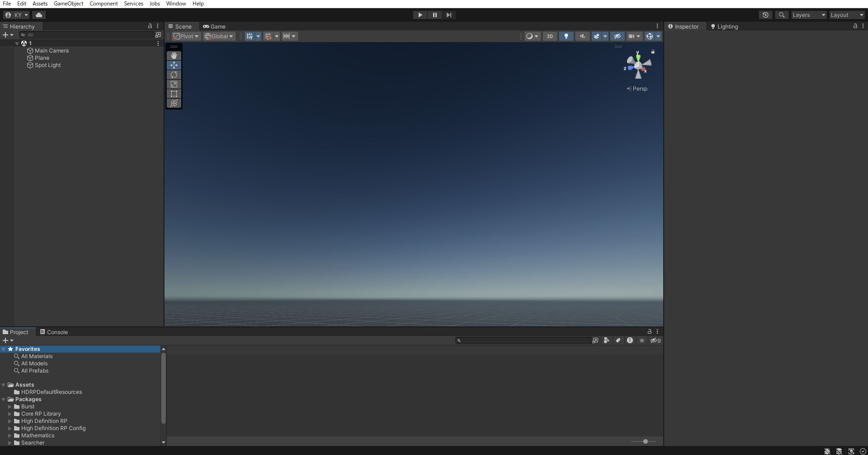Image resolution: width=868 pixels, height=455 pixels.
Task: Select Spot Light in the Hierarchy
Action: [x=48, y=65]
